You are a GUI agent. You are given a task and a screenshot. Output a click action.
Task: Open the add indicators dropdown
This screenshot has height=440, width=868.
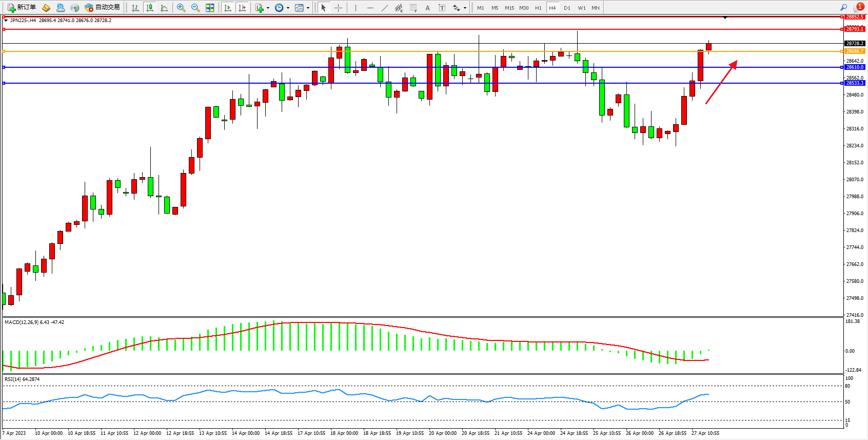click(262, 8)
